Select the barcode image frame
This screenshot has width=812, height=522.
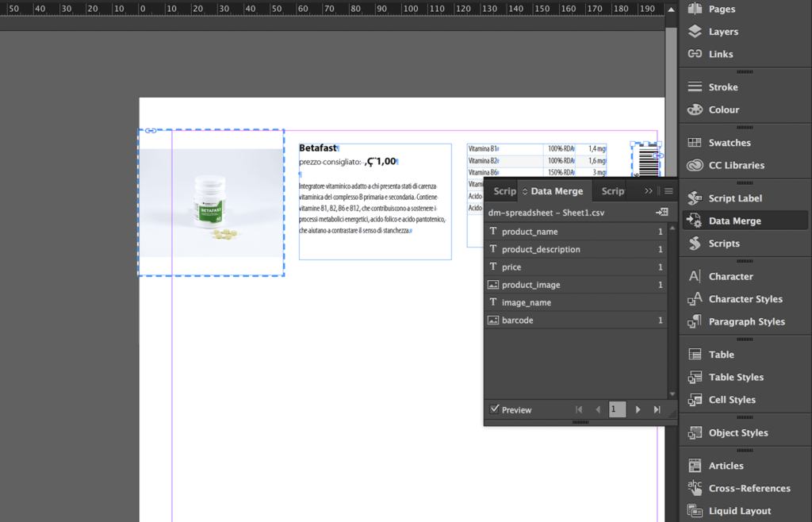(x=645, y=159)
